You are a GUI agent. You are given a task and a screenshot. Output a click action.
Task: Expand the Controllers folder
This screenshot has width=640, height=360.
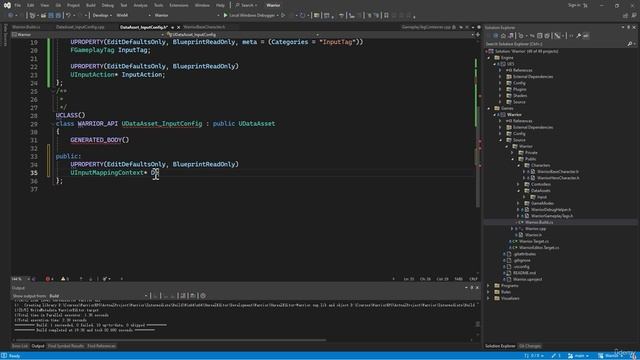click(x=518, y=184)
